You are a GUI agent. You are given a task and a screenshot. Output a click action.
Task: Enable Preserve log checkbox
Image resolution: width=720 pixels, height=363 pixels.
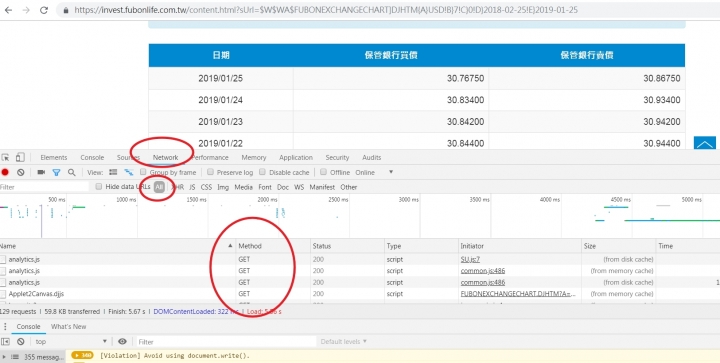pyautogui.click(x=210, y=172)
